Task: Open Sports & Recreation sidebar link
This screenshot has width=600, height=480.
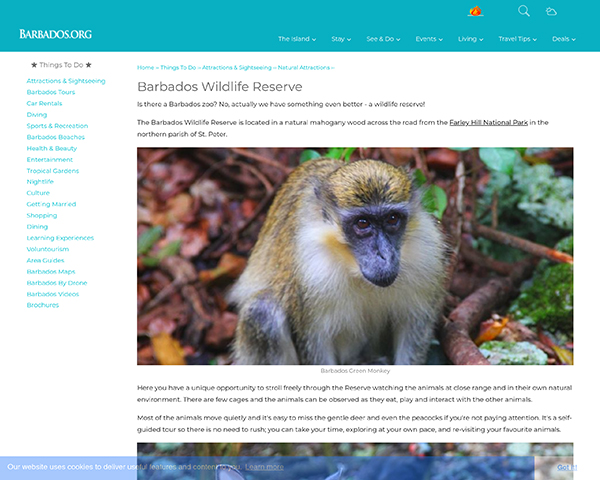Action: [57, 126]
